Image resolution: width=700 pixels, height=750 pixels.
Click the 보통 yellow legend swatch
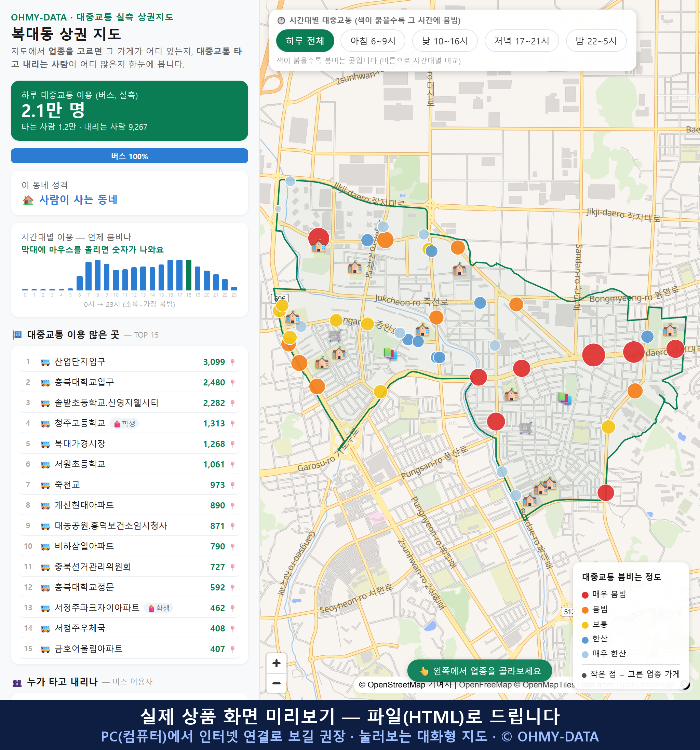pyautogui.click(x=585, y=625)
